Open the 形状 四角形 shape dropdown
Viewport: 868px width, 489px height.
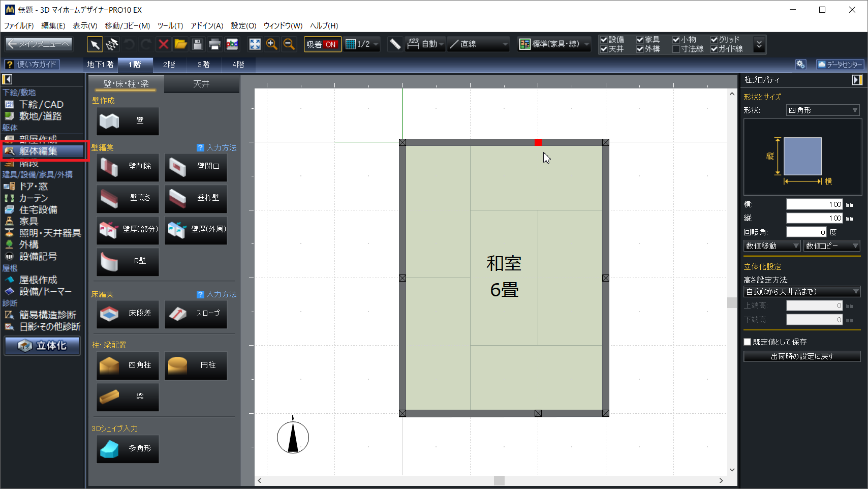click(x=823, y=110)
